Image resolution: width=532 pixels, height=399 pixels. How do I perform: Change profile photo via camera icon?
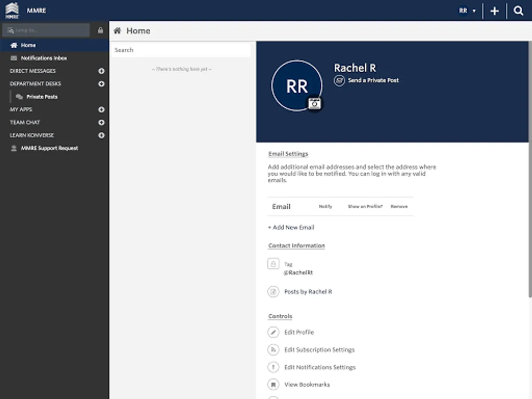(315, 103)
